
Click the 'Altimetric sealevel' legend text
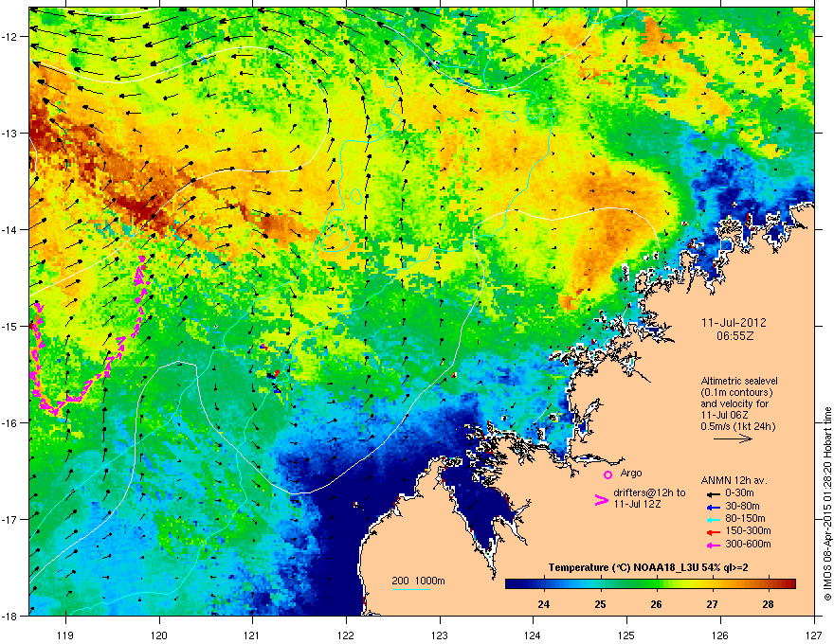[739, 381]
